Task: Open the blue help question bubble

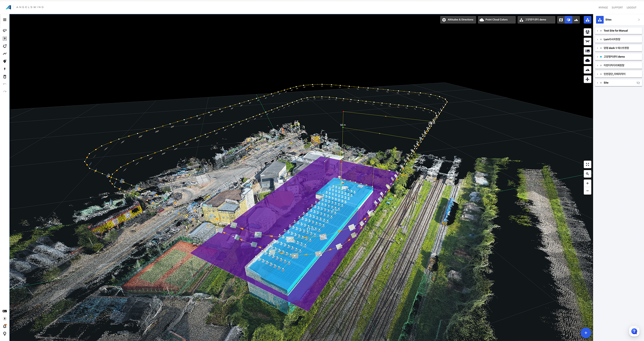Action: pos(634,331)
